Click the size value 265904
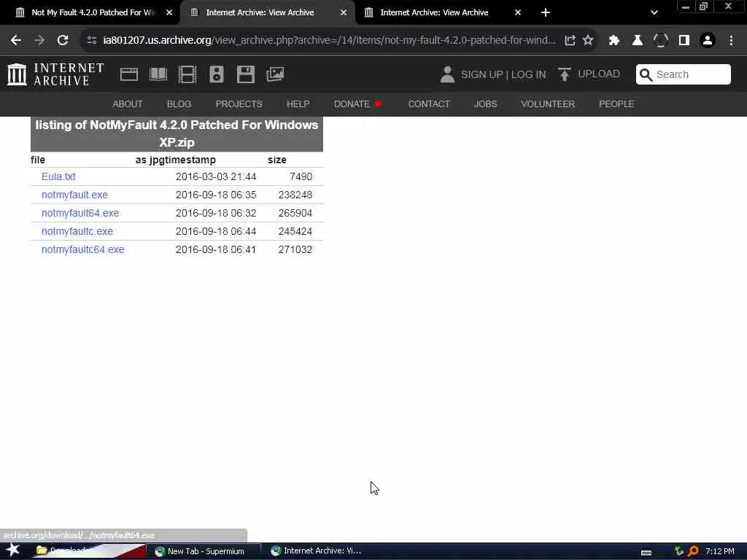747x560 pixels. (x=295, y=213)
